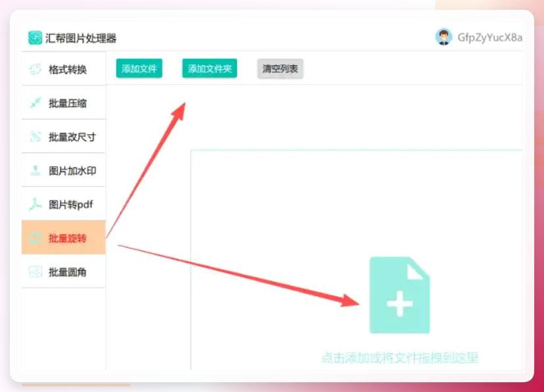The image size is (544, 392).
Task: Open the 图片转pdf menu entry
Action: coord(64,204)
